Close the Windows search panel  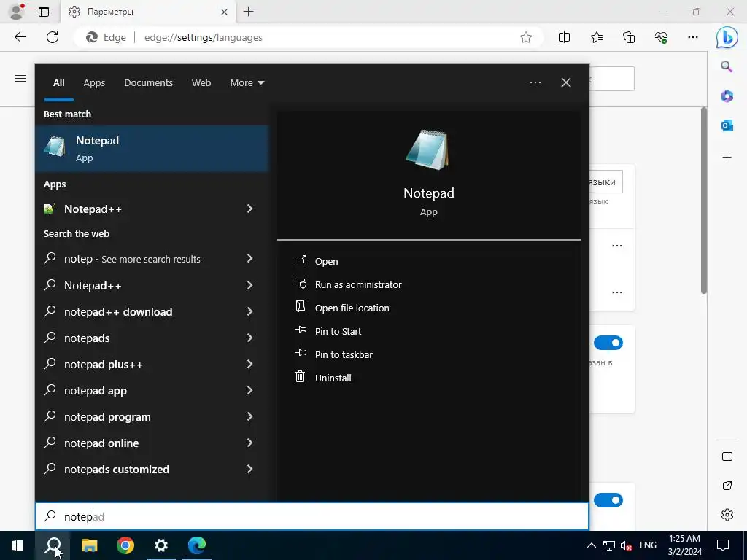(x=566, y=82)
